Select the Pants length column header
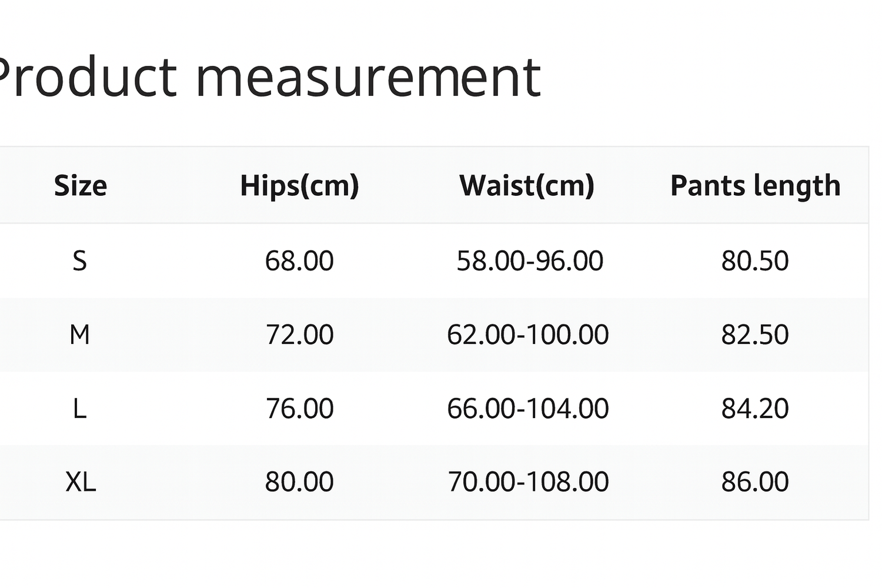882x588 pixels. pyautogui.click(x=755, y=186)
